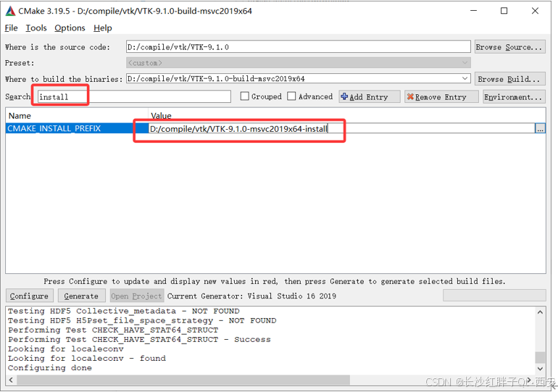The height and width of the screenshot is (392, 558).
Task: Click the Search field containing install
Action: pos(134,96)
